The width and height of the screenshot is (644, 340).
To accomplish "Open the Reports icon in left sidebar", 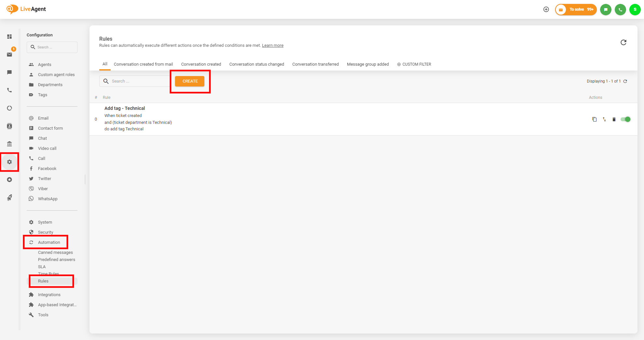I will pyautogui.click(x=9, y=108).
